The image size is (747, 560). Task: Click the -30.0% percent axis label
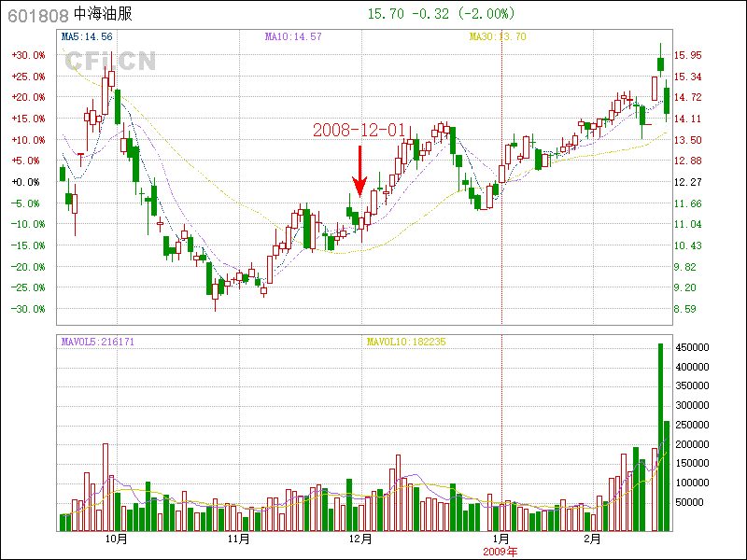[x=28, y=309]
